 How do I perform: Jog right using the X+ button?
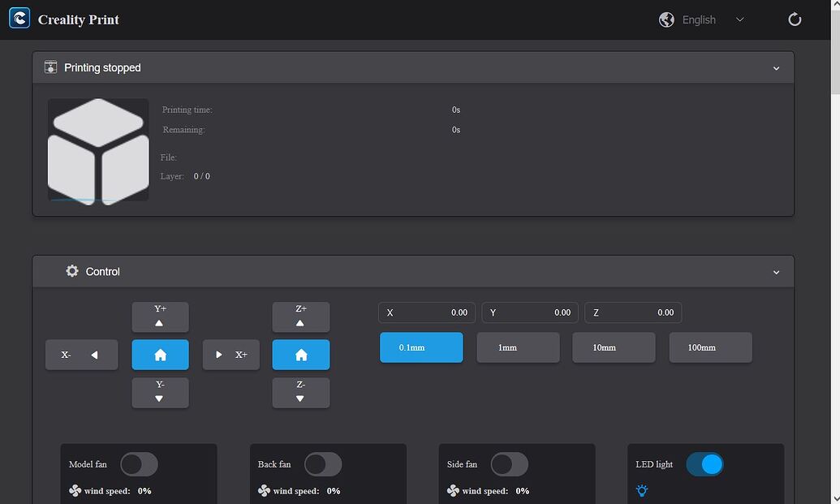click(230, 355)
